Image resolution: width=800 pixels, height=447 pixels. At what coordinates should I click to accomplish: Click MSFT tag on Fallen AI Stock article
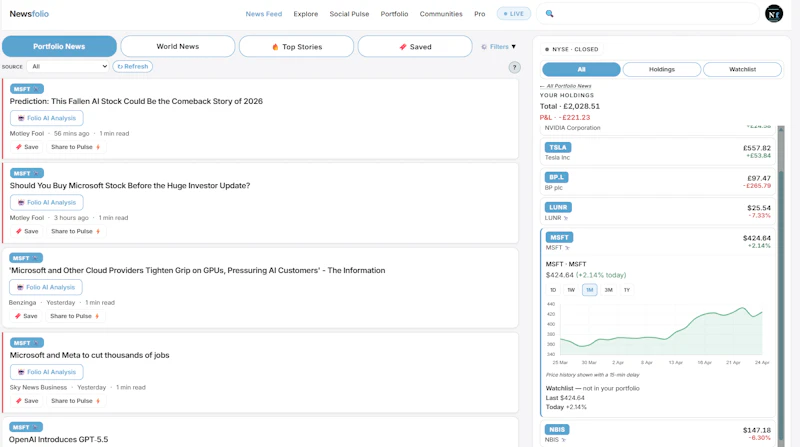(x=27, y=89)
